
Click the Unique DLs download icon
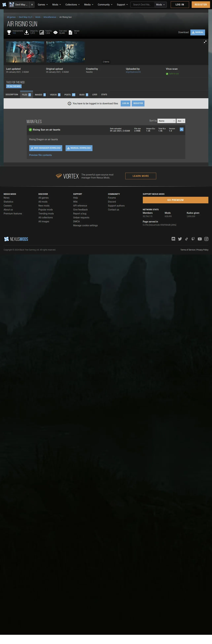pyautogui.click(x=27, y=32)
